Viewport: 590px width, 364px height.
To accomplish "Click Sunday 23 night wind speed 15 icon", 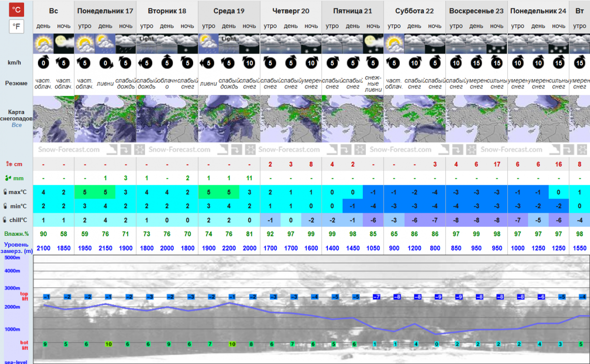I will click(x=497, y=63).
